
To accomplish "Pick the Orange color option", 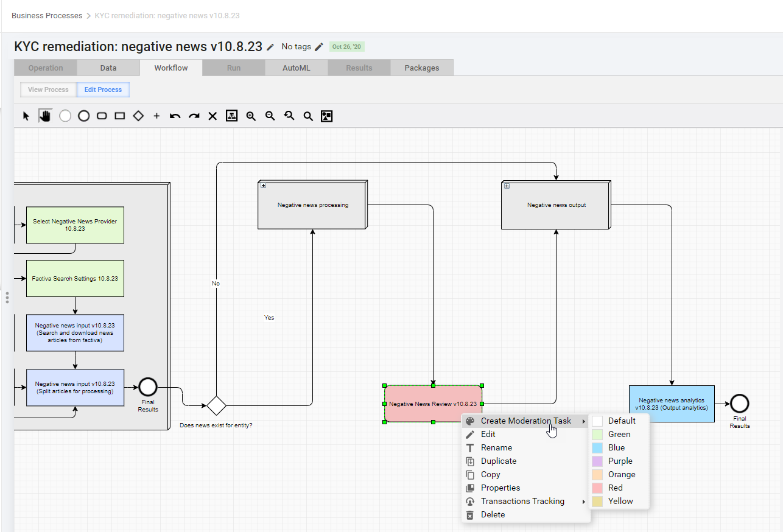I will coord(619,474).
